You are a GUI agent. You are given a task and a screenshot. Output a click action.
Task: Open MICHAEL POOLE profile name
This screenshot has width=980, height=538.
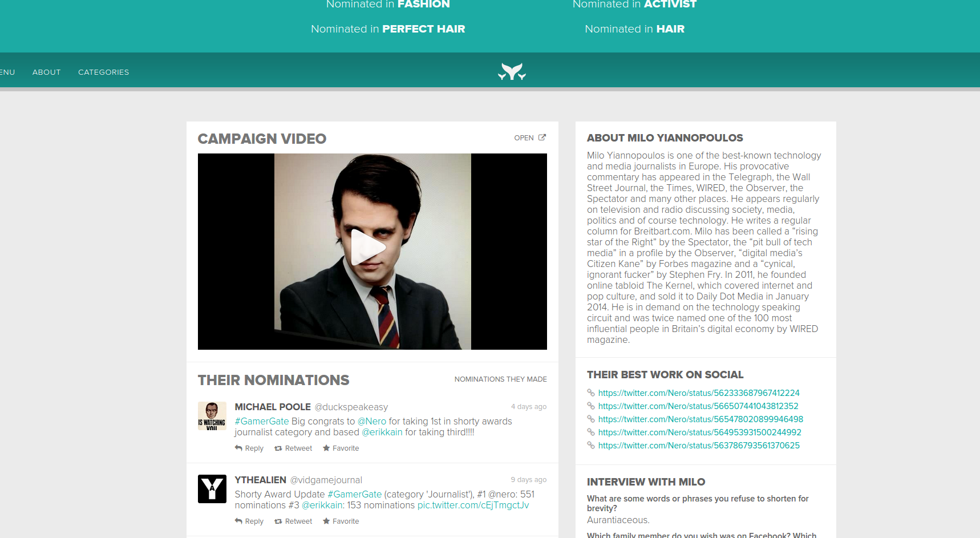(273, 407)
